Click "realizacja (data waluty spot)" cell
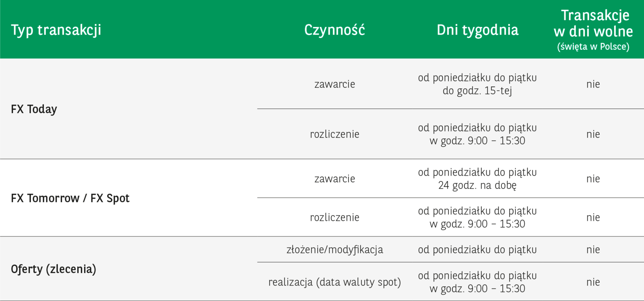 (x=334, y=282)
